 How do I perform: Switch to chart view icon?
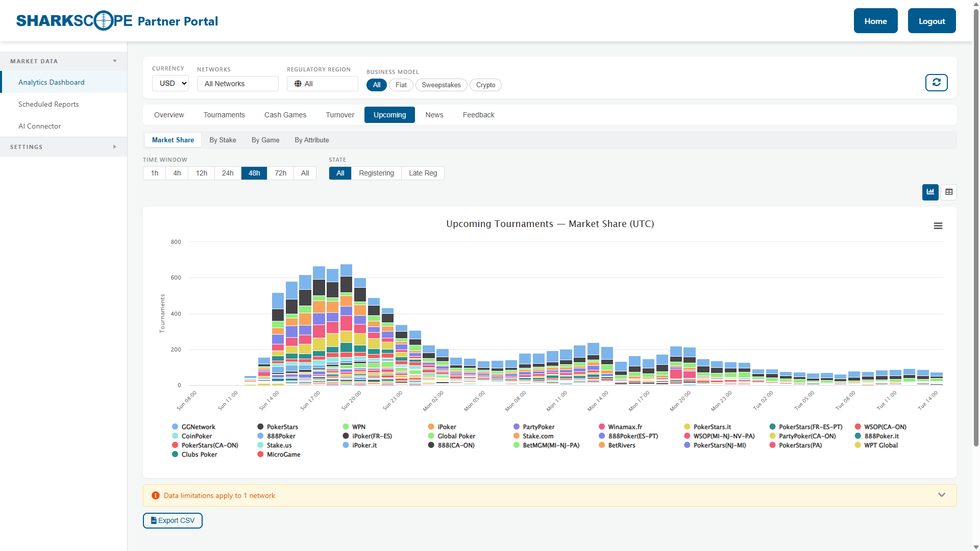[x=930, y=192]
